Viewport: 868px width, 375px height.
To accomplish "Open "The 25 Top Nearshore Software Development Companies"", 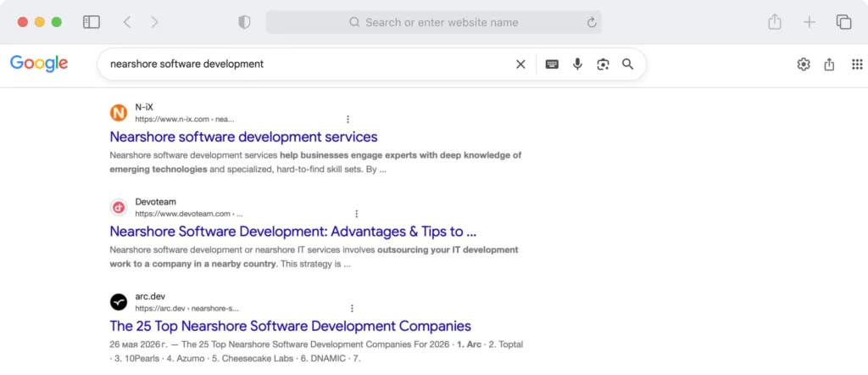I will [290, 326].
